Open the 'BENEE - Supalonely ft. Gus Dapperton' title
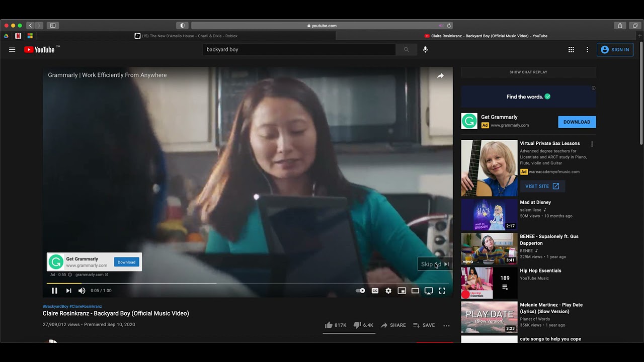644x362 pixels. pos(549,240)
